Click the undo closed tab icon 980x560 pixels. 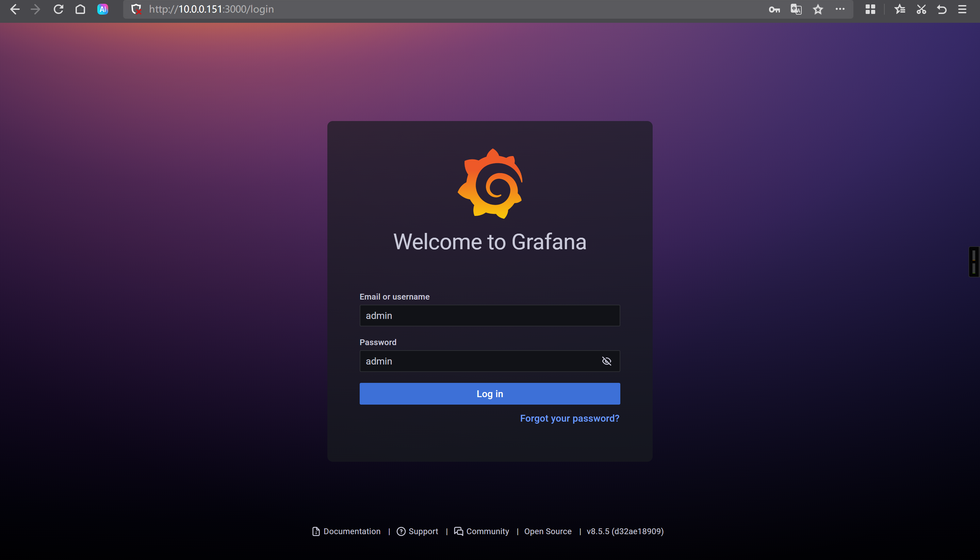(x=942, y=9)
